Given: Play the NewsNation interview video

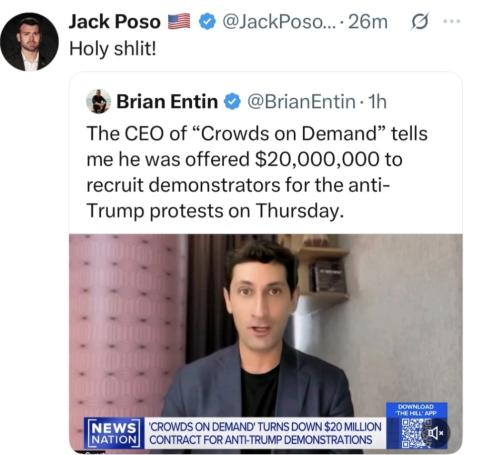Looking at the screenshot, I should click(x=266, y=343).
